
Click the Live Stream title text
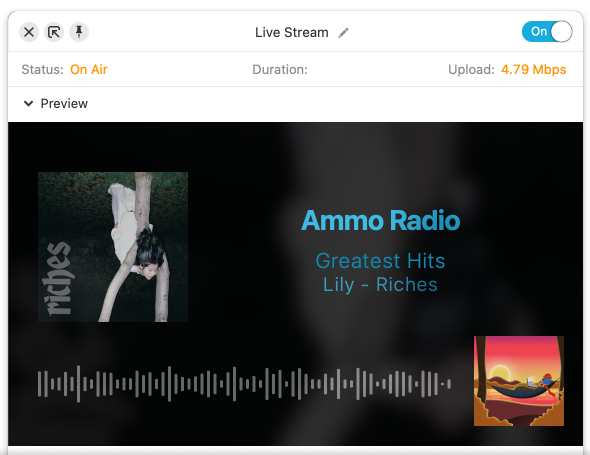292,32
